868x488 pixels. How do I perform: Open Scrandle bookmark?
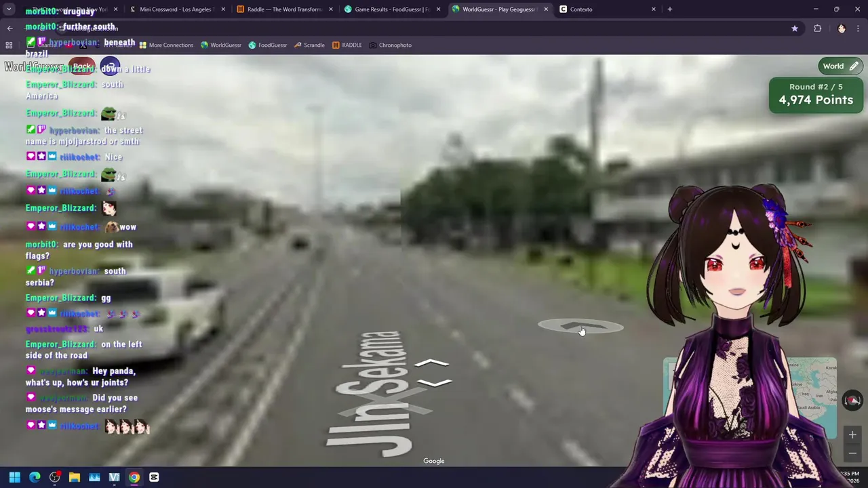tap(309, 45)
